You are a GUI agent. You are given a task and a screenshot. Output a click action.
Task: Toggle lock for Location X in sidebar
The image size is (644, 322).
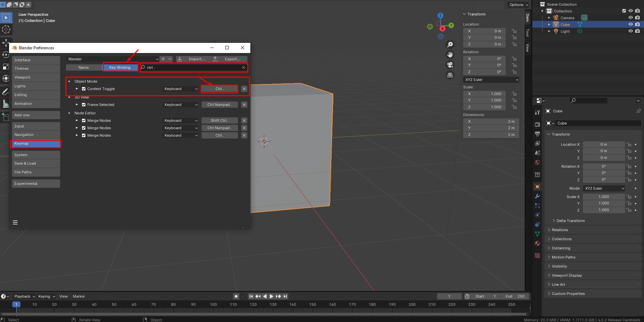pyautogui.click(x=514, y=31)
